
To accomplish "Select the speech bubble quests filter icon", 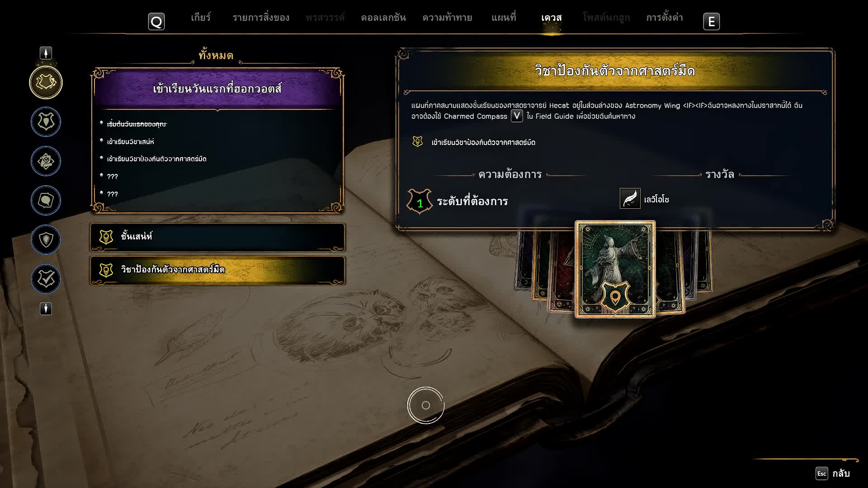I will point(46,200).
